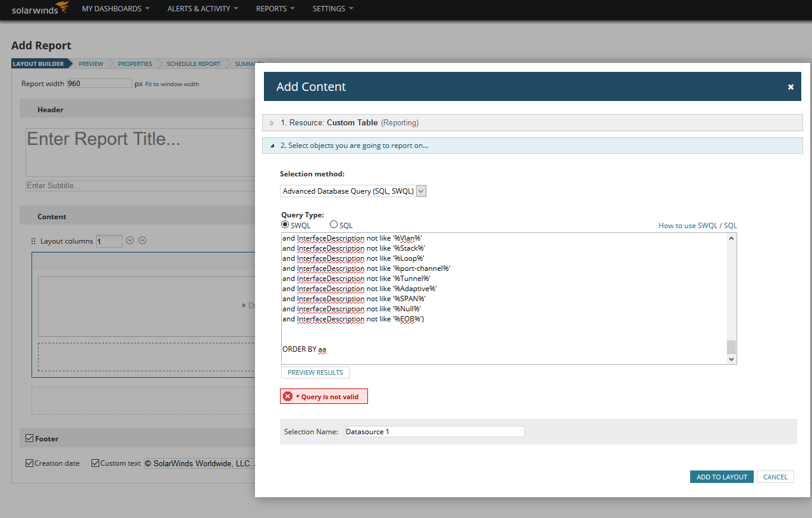Open the My Dashboards menu
812x518 pixels.
[x=116, y=9]
